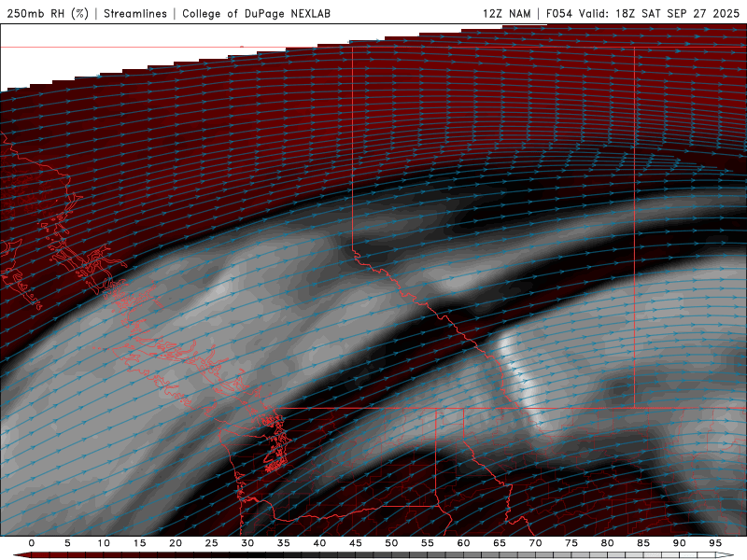Click the colorbar label '55'
Image resolution: width=747 pixels, height=560 pixels.
(427, 543)
